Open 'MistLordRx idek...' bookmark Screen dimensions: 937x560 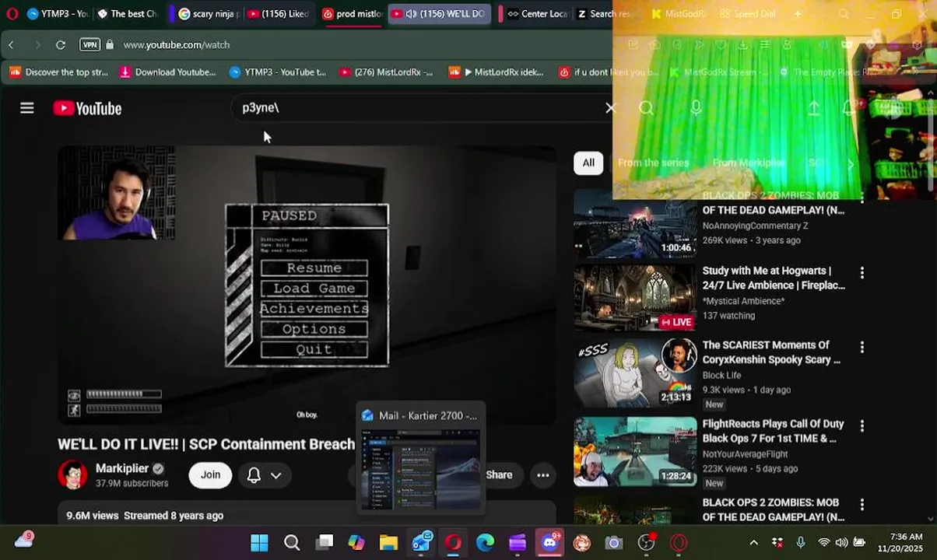(x=496, y=72)
